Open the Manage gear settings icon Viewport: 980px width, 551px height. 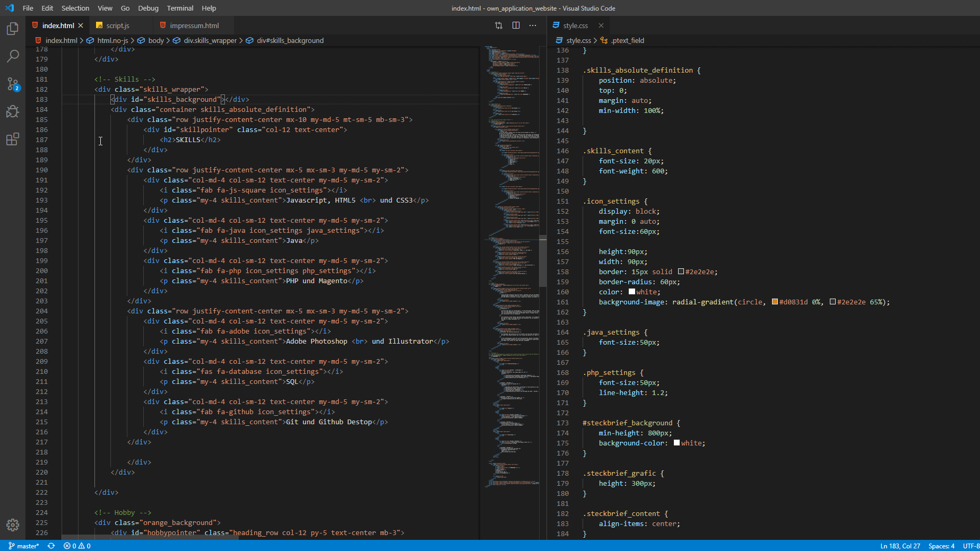(x=13, y=525)
